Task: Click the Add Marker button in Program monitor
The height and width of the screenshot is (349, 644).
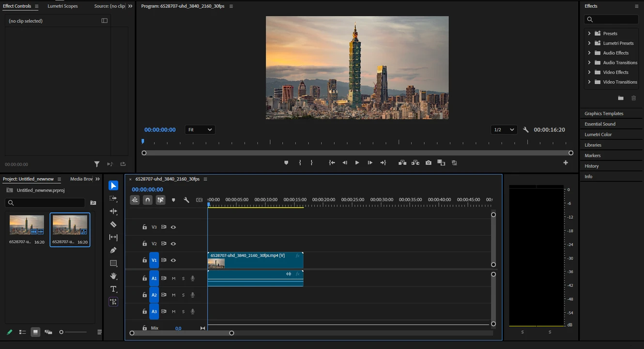Action: (286, 163)
